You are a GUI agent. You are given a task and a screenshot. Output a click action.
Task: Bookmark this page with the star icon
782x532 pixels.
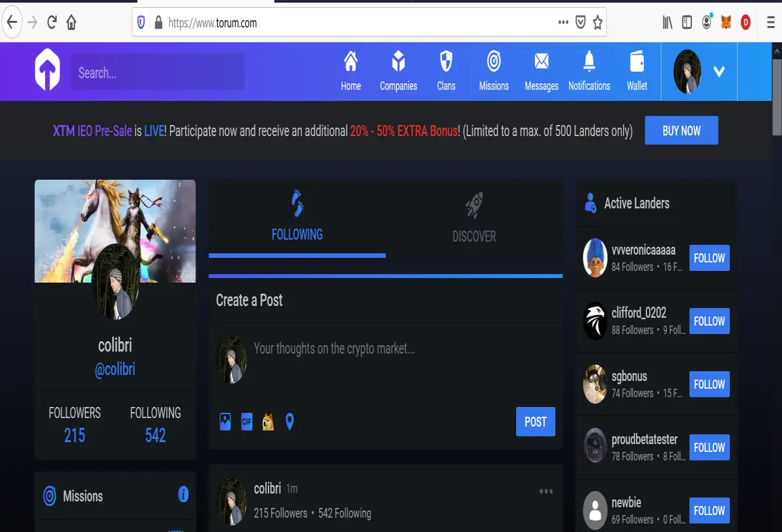tap(598, 23)
